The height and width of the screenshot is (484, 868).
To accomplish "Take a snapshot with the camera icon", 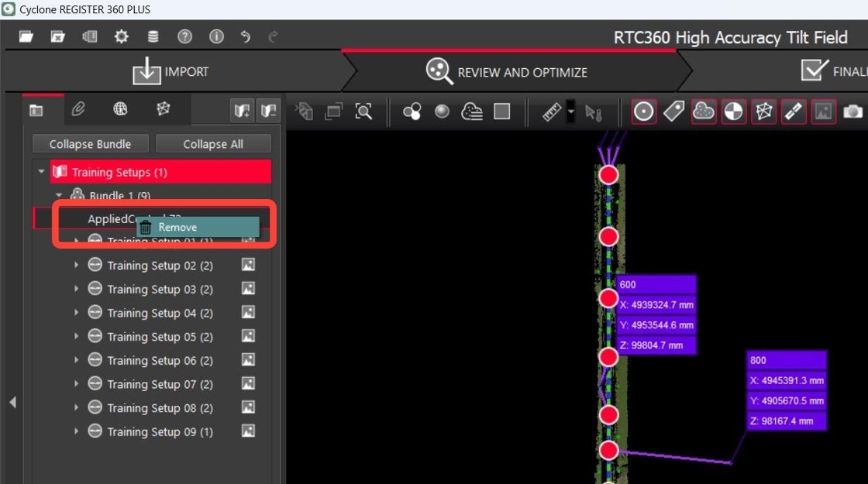I will point(852,112).
